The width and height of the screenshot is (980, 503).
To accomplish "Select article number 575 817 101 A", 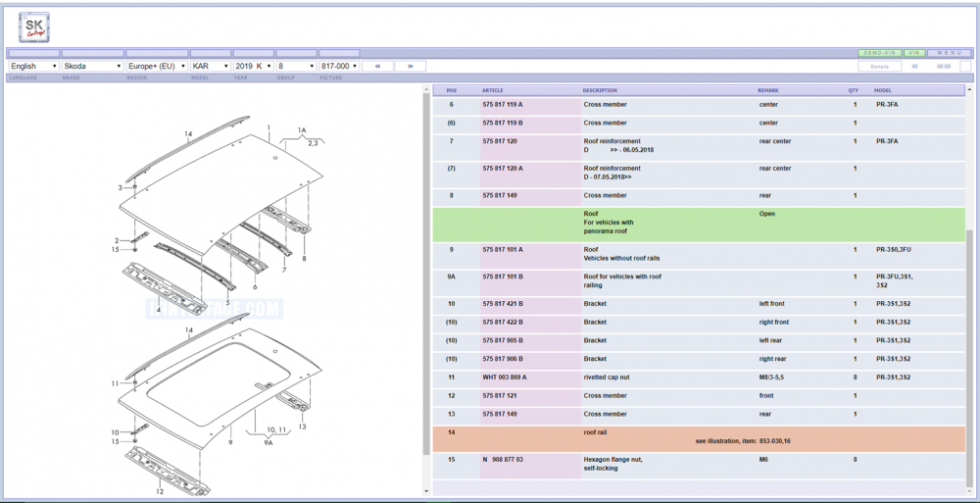I will [503, 250].
